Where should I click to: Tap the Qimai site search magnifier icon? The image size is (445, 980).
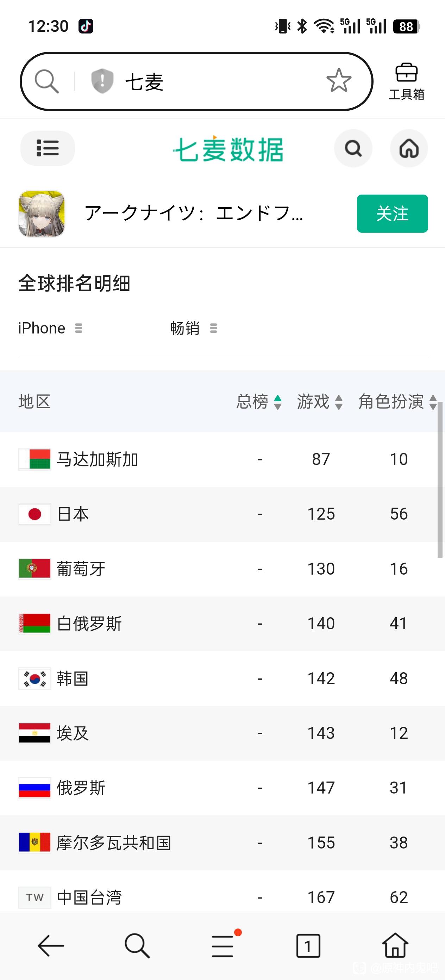353,148
